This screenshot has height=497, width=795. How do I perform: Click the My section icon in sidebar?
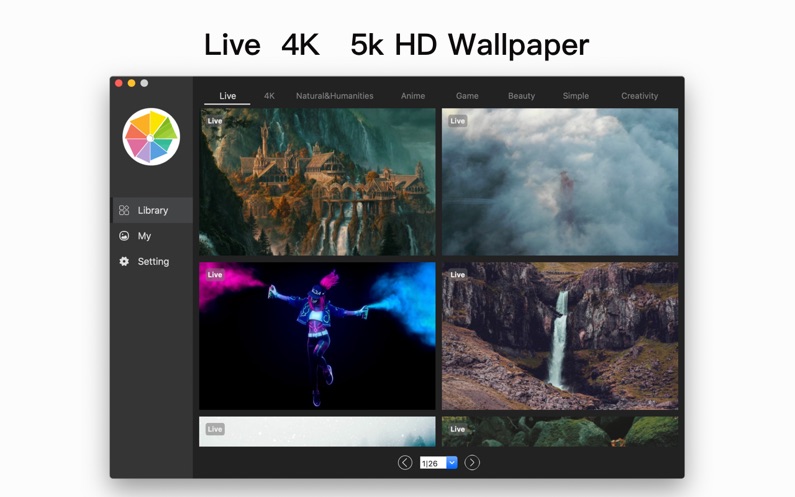tap(124, 236)
